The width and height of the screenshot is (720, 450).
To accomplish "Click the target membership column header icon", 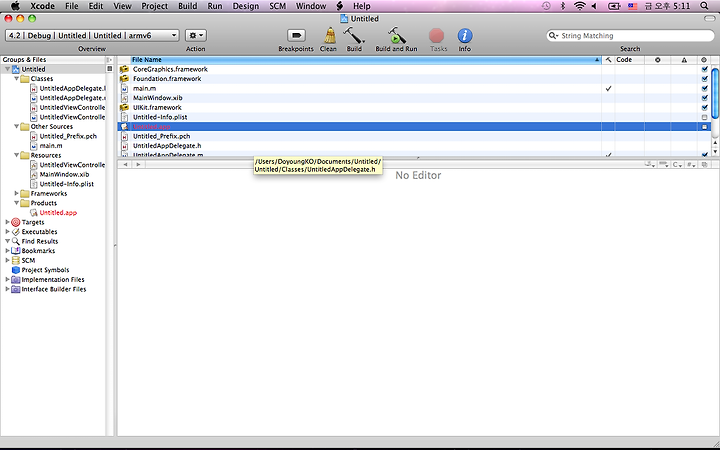I will click(704, 60).
